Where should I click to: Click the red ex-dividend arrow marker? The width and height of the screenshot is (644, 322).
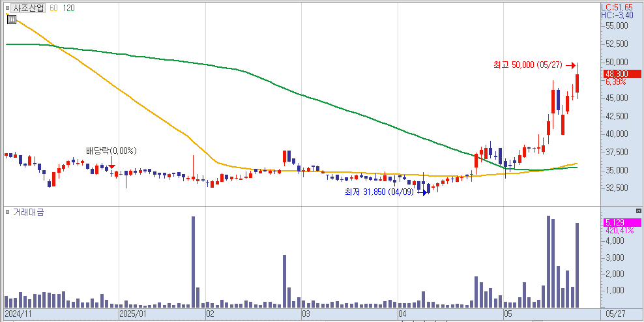pyautogui.click(x=111, y=163)
